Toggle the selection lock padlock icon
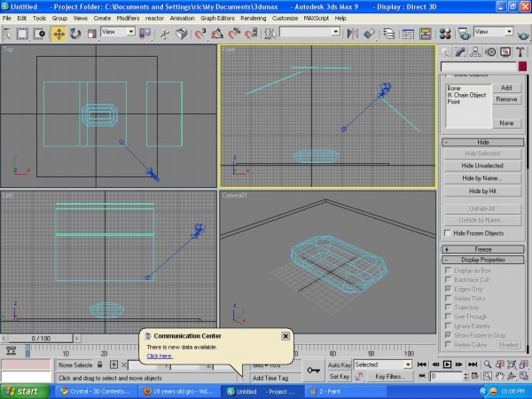 pyautogui.click(x=99, y=364)
